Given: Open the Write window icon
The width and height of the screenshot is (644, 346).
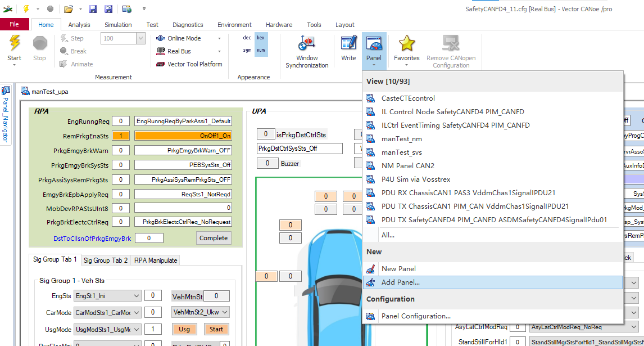Looking at the screenshot, I should 348,48.
